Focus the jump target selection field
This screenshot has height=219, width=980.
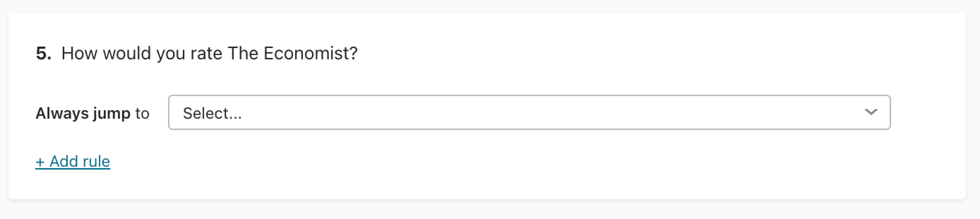(x=529, y=112)
